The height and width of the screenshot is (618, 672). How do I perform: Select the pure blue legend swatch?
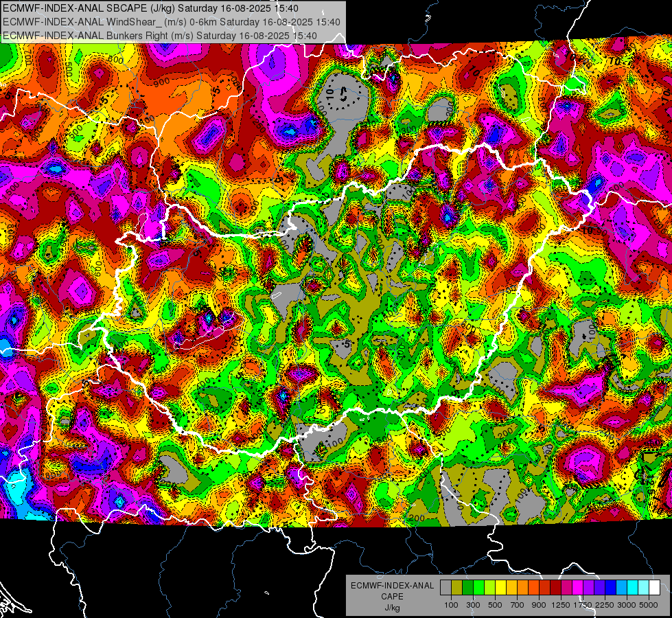[611, 587]
